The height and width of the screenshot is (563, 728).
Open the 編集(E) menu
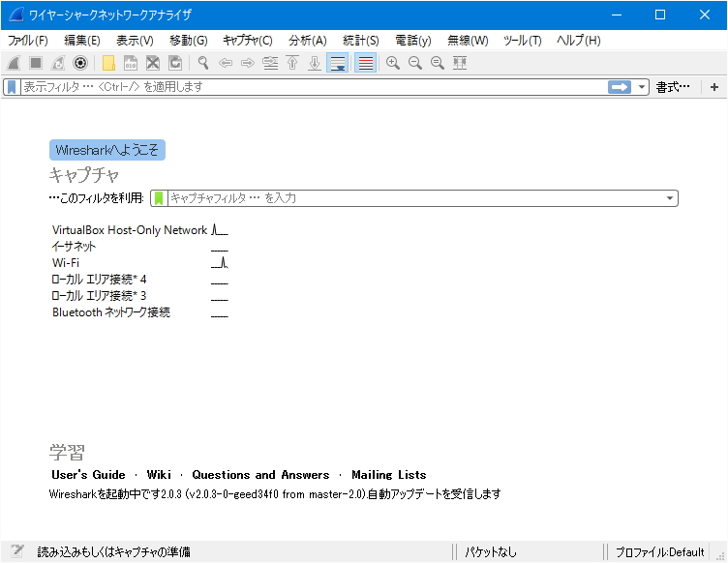pyautogui.click(x=81, y=41)
